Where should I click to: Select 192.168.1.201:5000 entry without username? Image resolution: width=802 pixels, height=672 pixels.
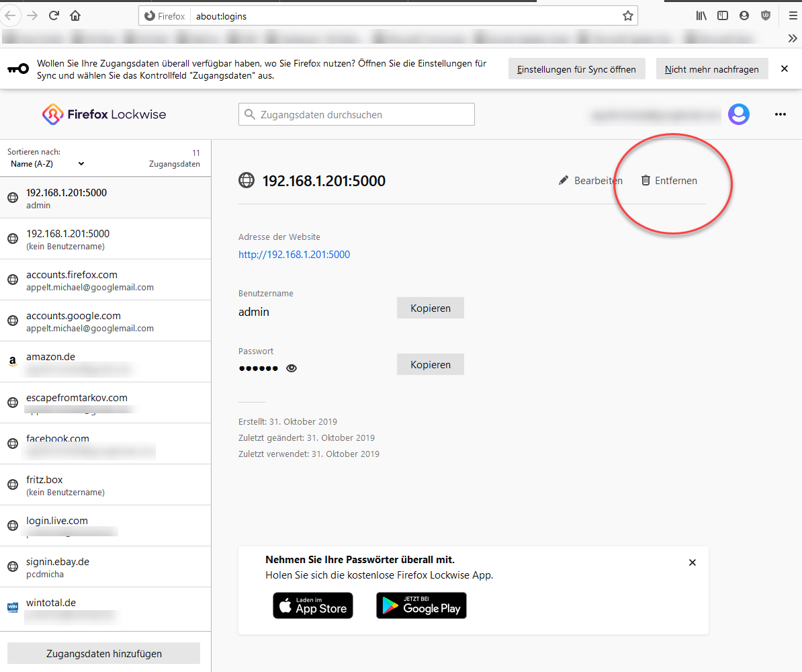(105, 239)
